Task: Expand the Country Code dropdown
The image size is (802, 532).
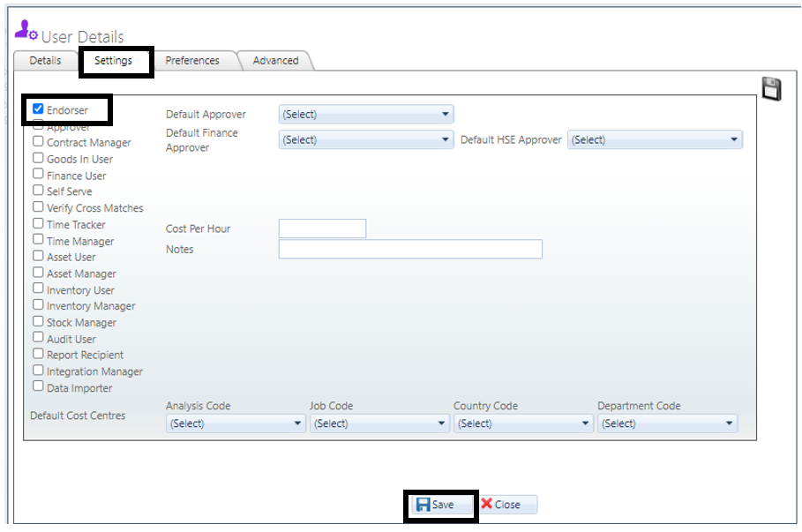Action: [x=523, y=423]
